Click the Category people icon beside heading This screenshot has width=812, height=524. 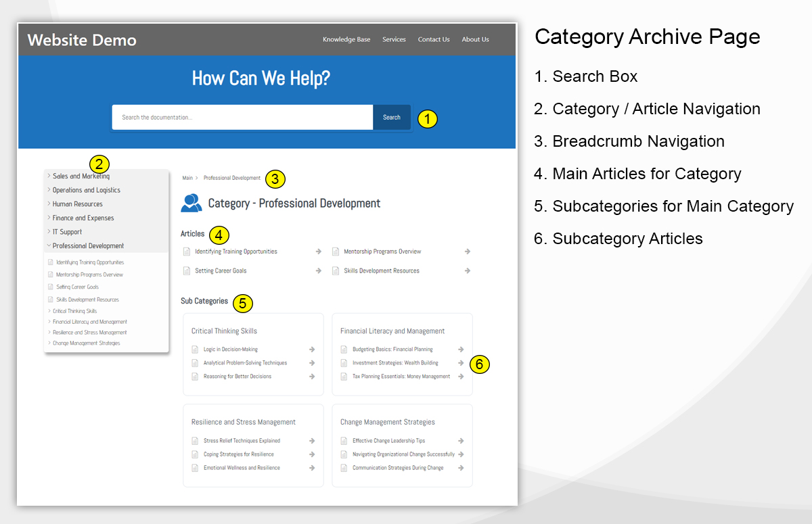click(x=191, y=203)
